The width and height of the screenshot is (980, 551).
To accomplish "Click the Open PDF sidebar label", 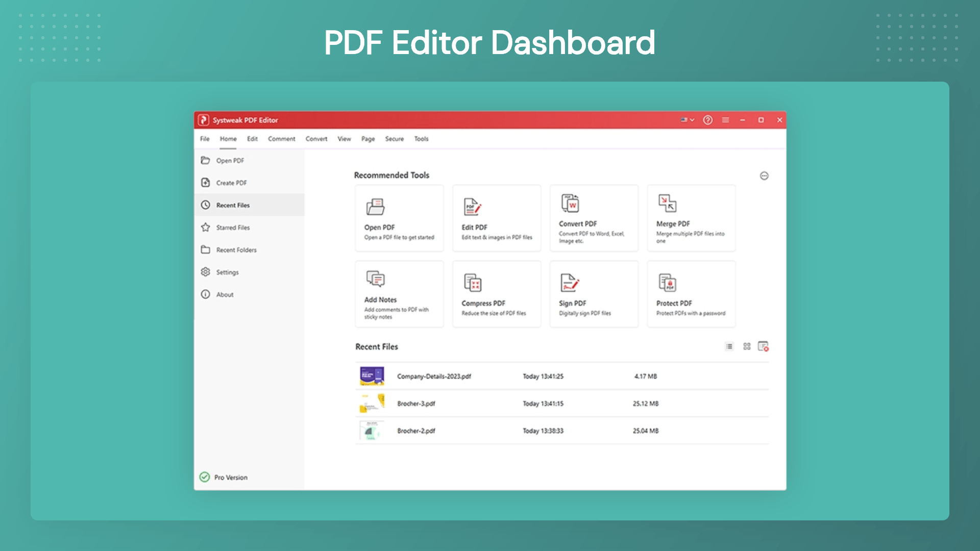I will [x=230, y=161].
